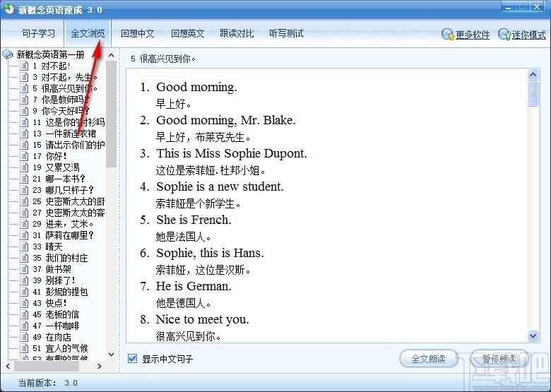Viewport: 551px width, 392px height.
Task: Click the app logo icon in title bar
Action: pyautogui.click(x=8, y=8)
